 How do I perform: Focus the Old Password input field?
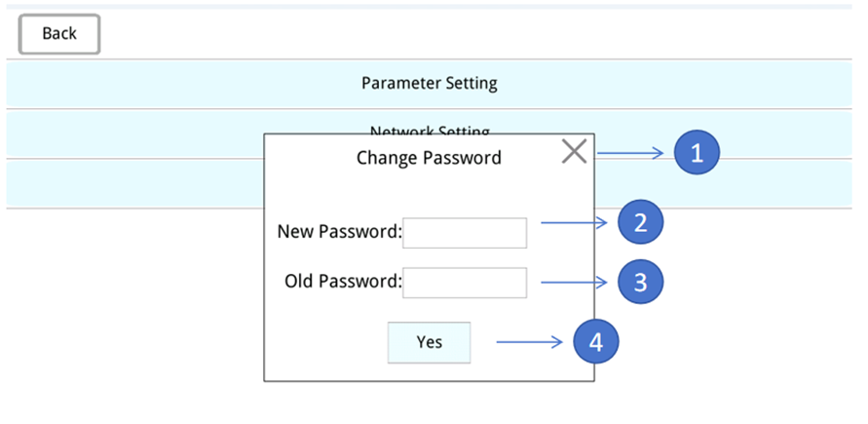click(x=465, y=283)
